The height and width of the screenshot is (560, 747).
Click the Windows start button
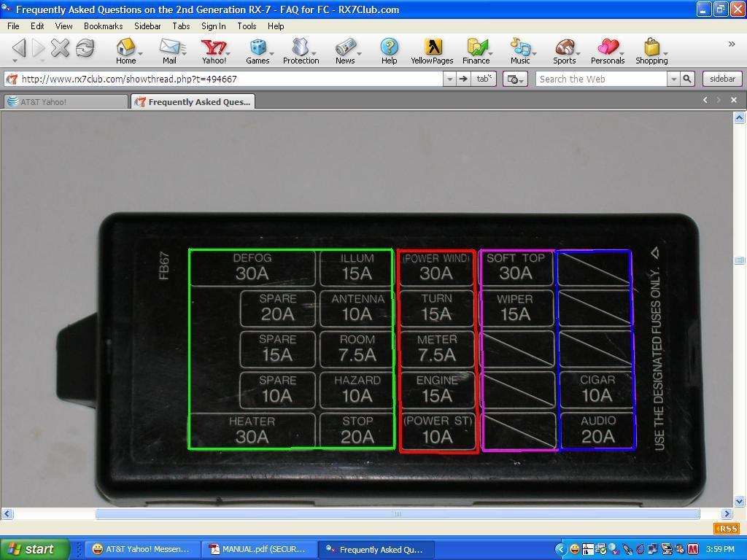[x=34, y=549]
